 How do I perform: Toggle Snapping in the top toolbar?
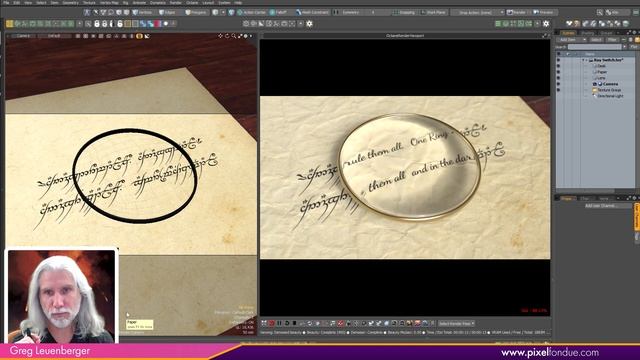tap(404, 12)
